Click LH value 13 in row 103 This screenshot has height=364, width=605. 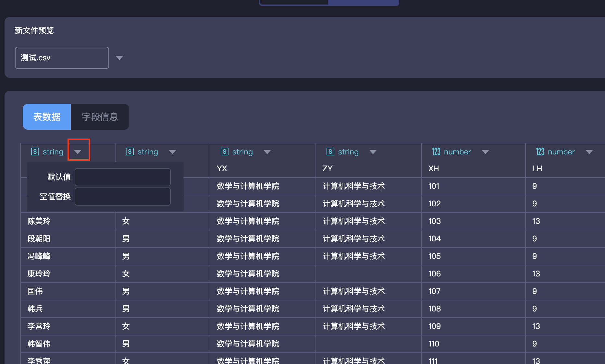[x=536, y=221]
